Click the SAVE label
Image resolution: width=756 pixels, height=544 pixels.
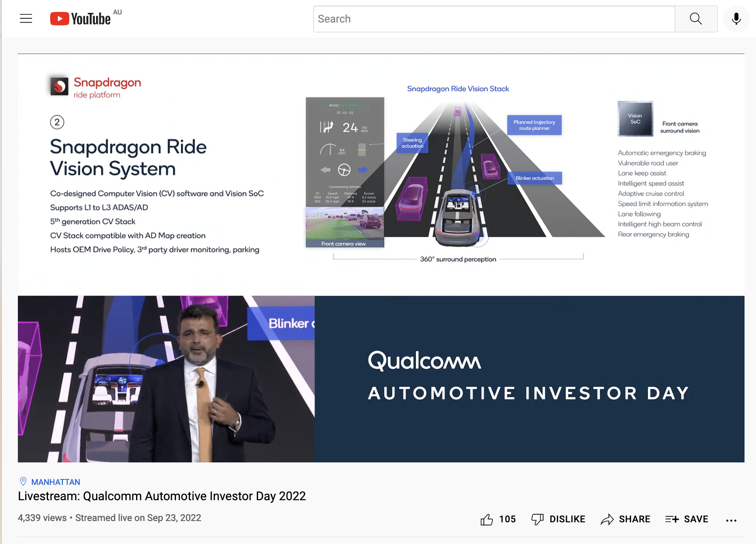coord(696,519)
